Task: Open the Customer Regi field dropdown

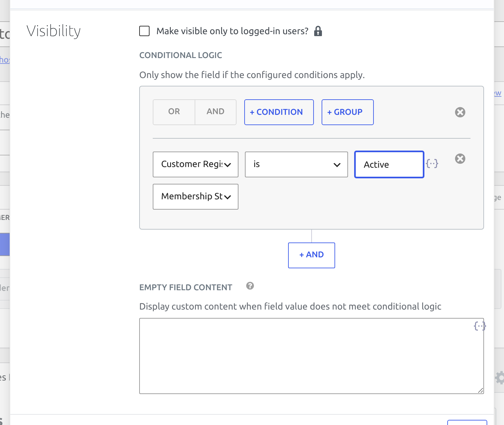Action: click(196, 164)
